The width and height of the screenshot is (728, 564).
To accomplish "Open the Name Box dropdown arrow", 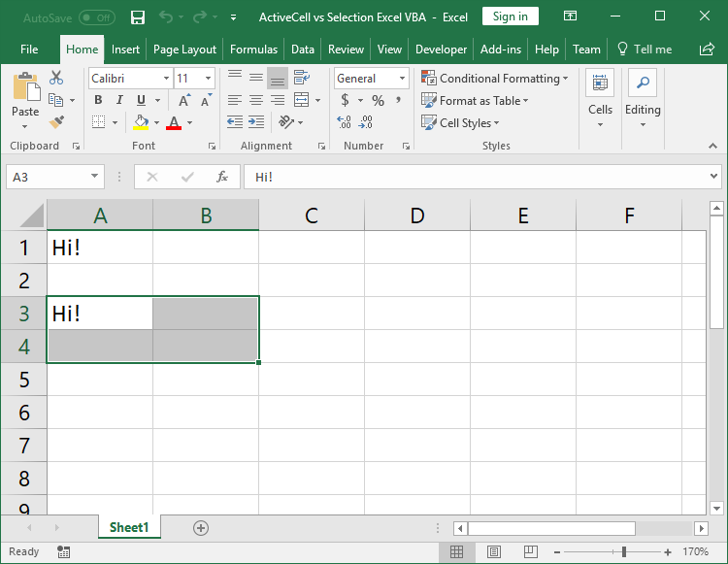I will 95,177.
